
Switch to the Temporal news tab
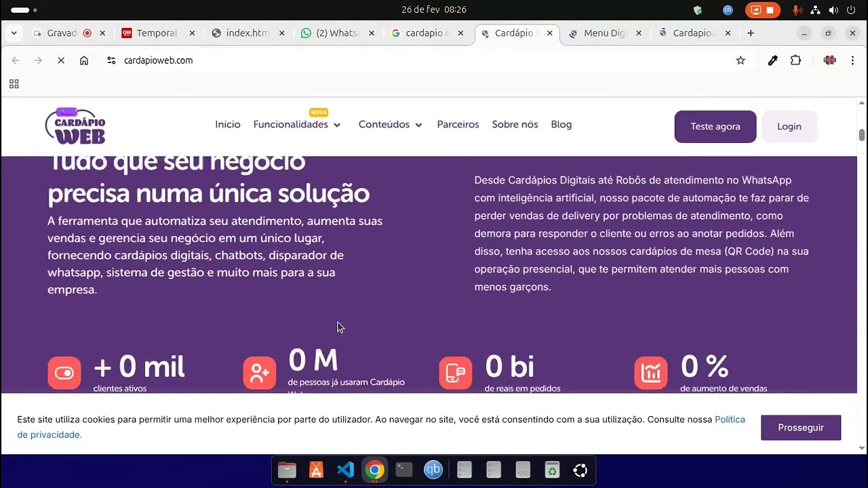click(158, 33)
